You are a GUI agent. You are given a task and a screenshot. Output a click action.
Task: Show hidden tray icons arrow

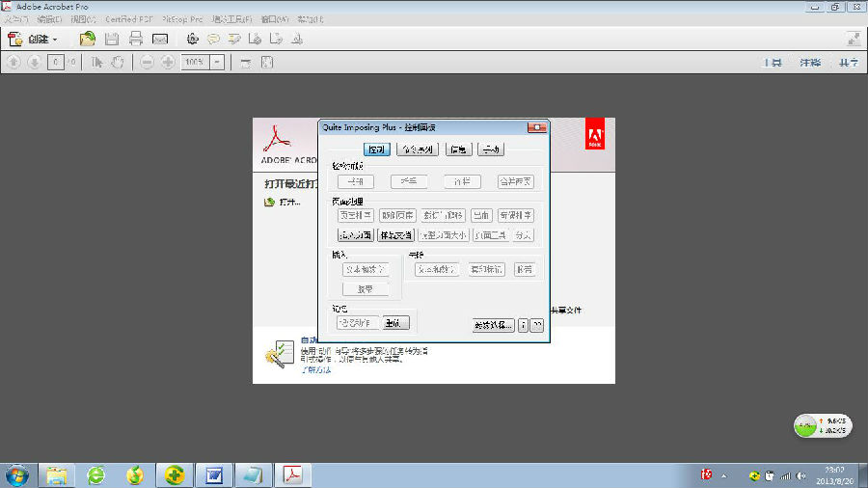click(723, 475)
